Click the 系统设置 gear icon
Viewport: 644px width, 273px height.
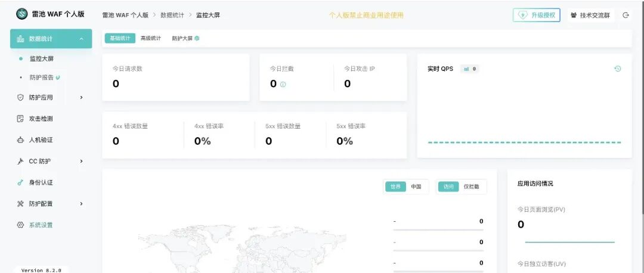click(20, 225)
